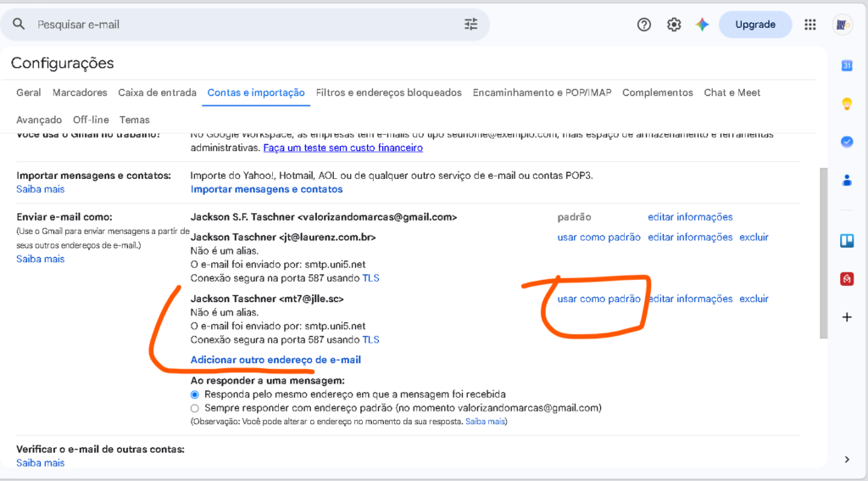
Task: Open the Off-line tab
Action: pos(91,120)
